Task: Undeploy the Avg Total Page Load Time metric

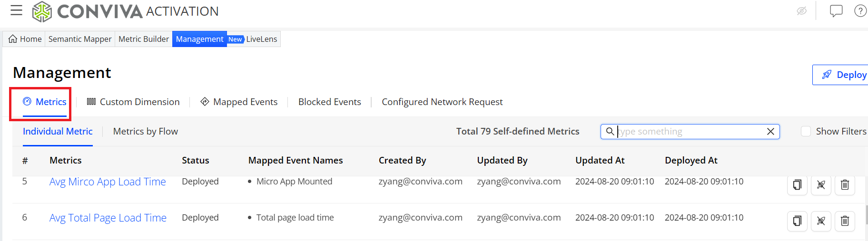Action: pos(821,221)
